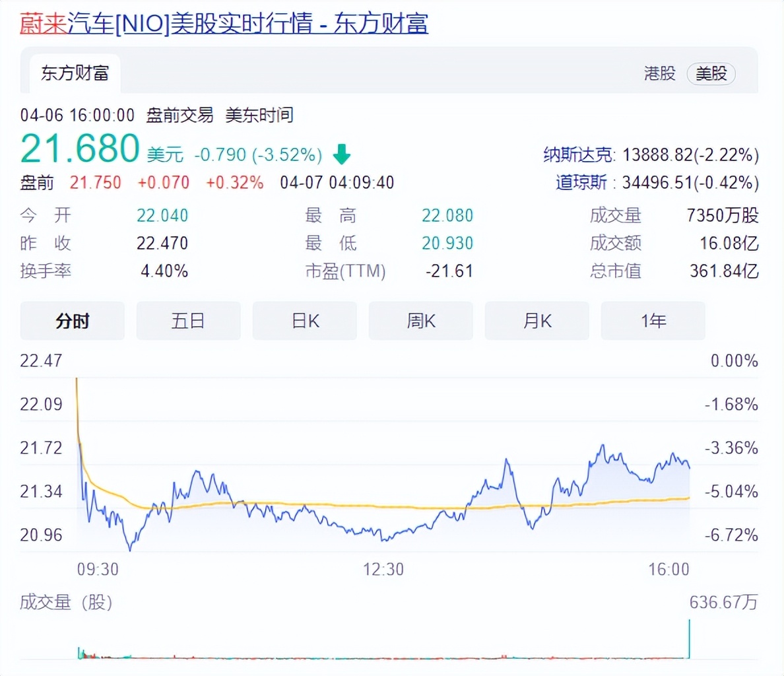Image resolution: width=784 pixels, height=676 pixels.
Task: Open the 月K chart tab
Action: tap(537, 320)
